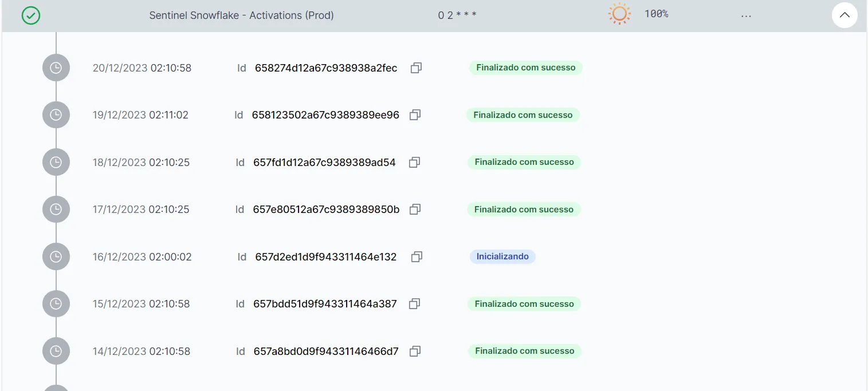Click clock icon for 14/12/2023 execution
This screenshot has height=391, width=868.
(x=56, y=351)
